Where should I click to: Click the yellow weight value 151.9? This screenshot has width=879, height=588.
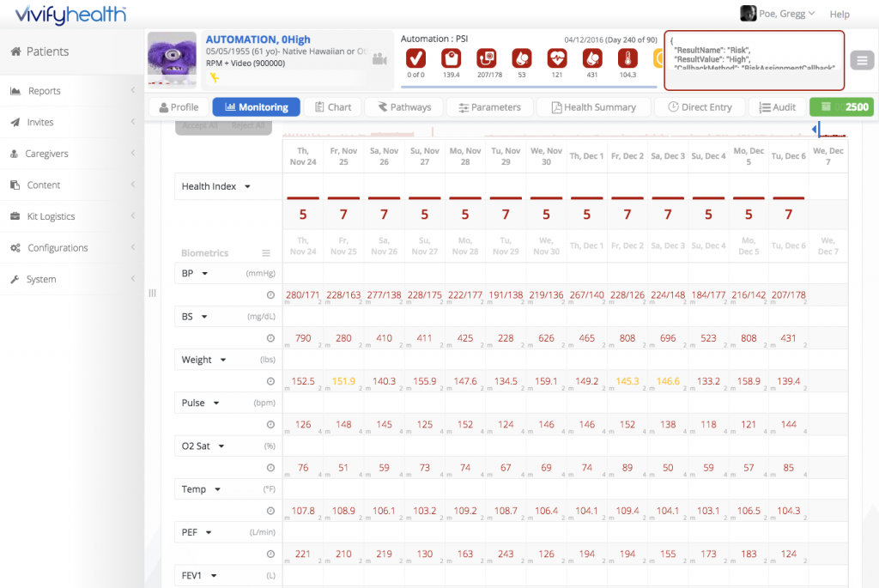pyautogui.click(x=343, y=381)
